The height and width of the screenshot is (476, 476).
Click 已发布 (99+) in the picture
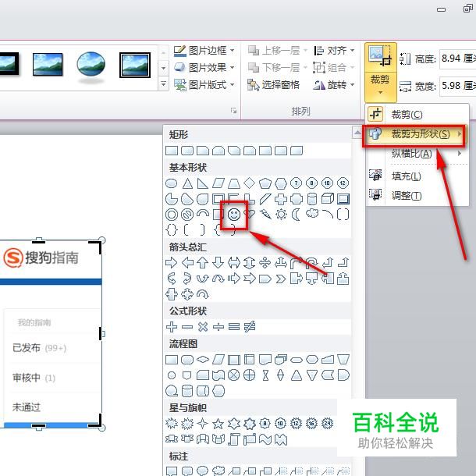click(x=40, y=348)
